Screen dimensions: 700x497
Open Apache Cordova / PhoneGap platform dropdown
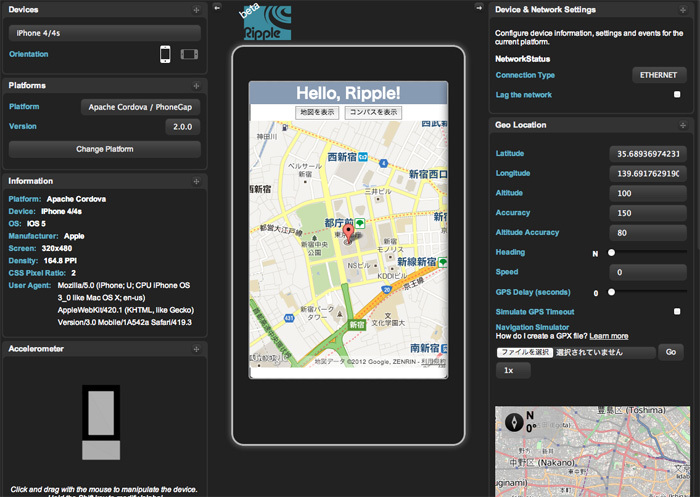[x=140, y=107]
